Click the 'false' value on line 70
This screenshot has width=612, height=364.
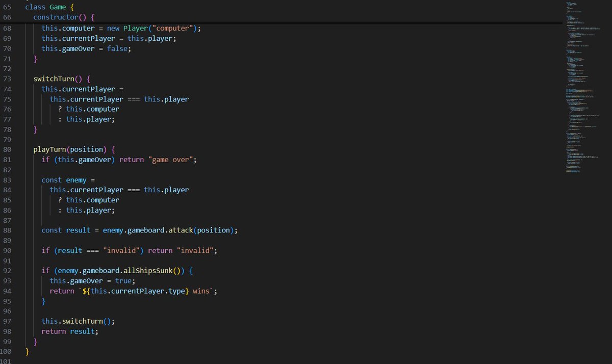(x=117, y=48)
